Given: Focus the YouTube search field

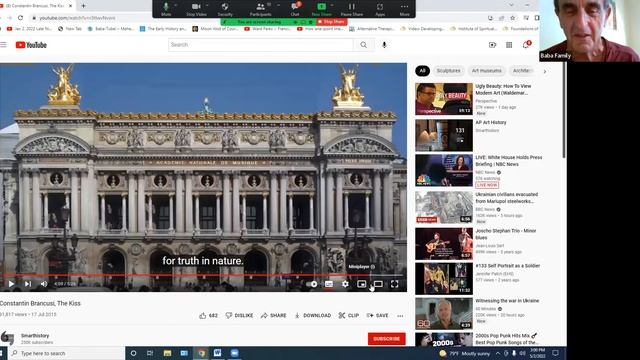Looking at the screenshot, I should pos(260,45).
